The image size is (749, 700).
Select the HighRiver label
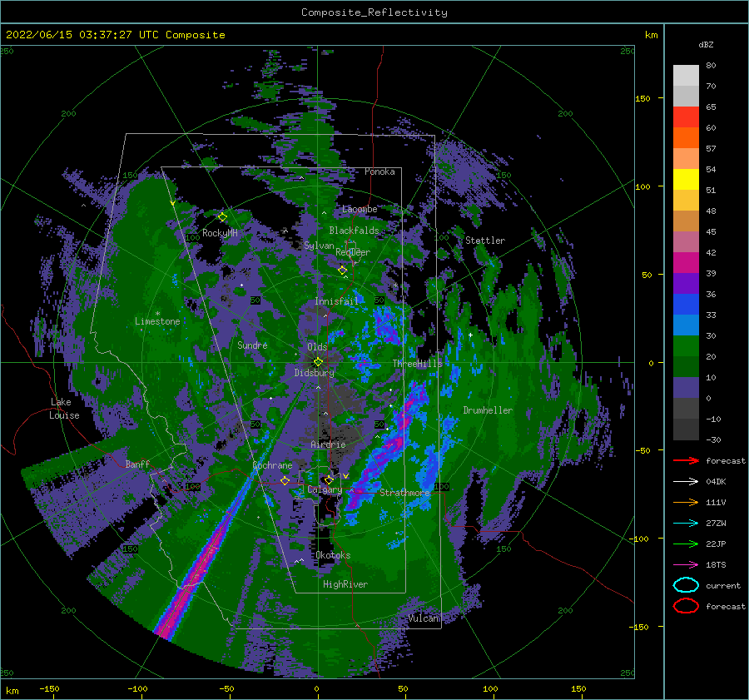(x=345, y=584)
